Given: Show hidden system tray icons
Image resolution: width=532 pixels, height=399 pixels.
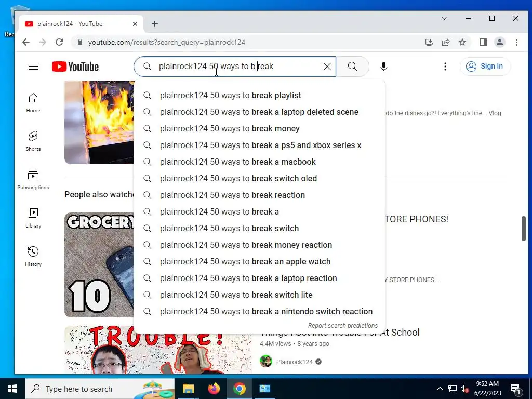Looking at the screenshot, I should pyautogui.click(x=440, y=389).
